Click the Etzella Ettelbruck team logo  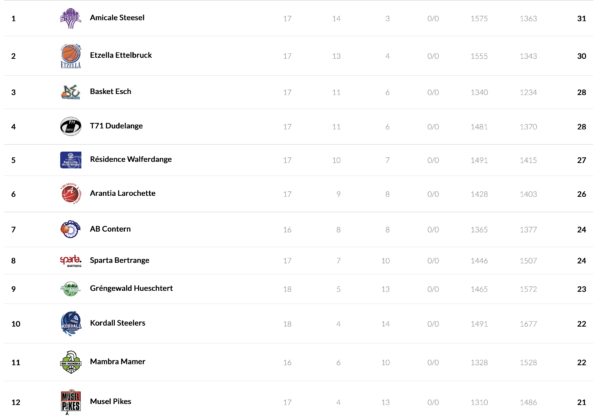pyautogui.click(x=70, y=56)
